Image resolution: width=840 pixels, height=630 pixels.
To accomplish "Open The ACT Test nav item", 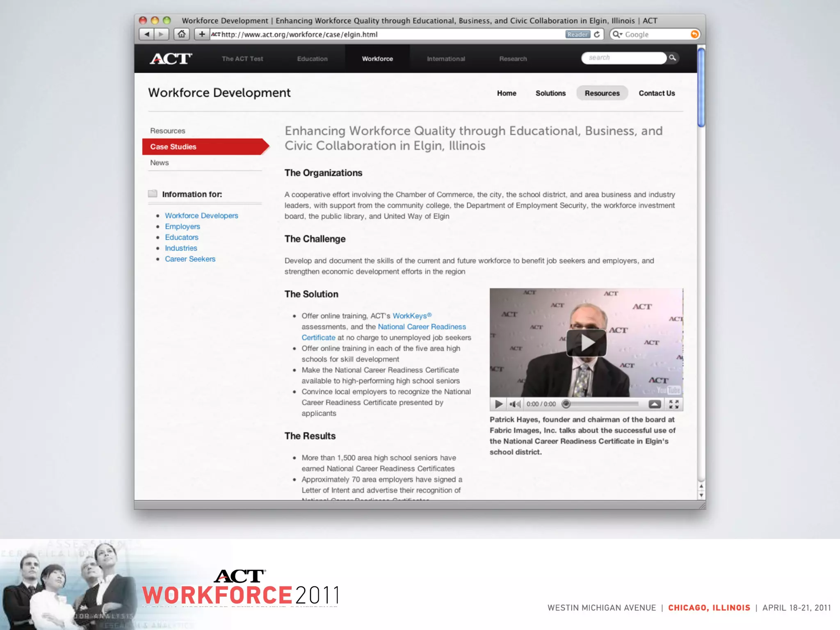I will (x=242, y=59).
